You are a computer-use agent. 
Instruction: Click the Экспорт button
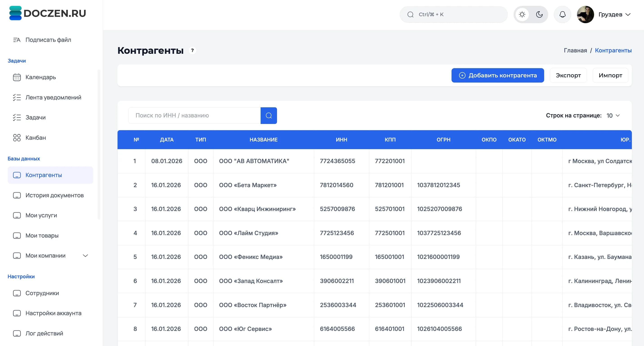point(568,75)
